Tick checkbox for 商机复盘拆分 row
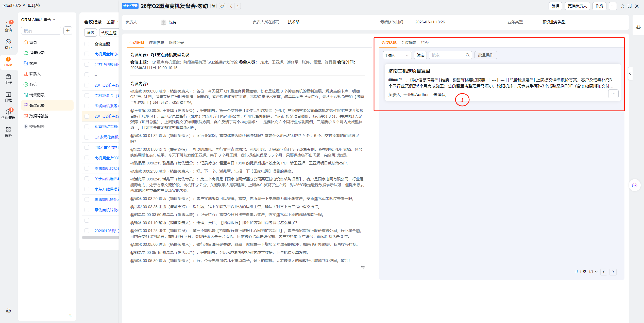The width and height of the screenshot is (644, 323). [x=87, y=54]
